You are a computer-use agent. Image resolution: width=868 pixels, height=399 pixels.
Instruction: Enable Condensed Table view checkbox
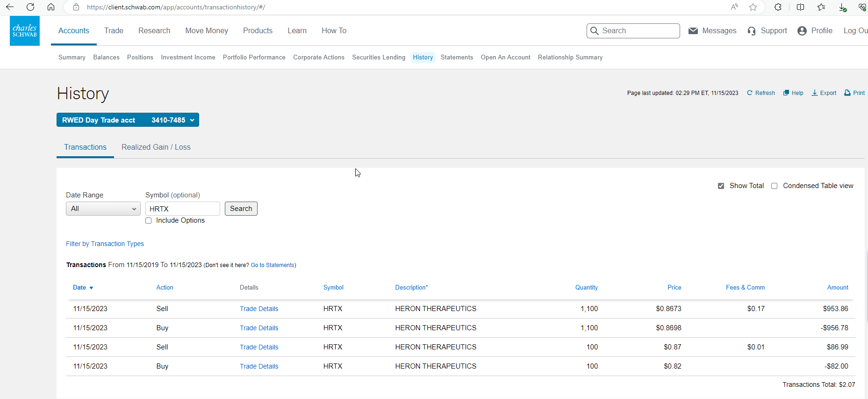(775, 186)
